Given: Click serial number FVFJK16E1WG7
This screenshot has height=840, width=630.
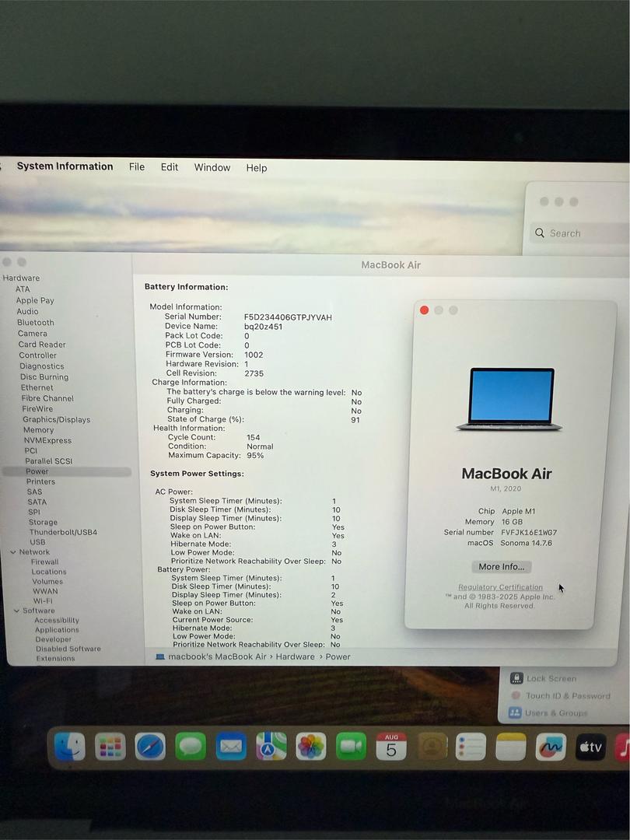Looking at the screenshot, I should pyautogui.click(x=529, y=533).
